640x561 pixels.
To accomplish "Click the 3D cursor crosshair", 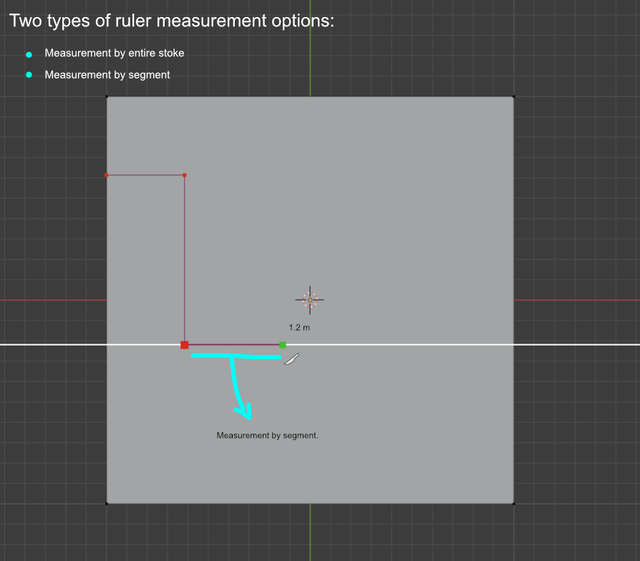I will 310,300.
